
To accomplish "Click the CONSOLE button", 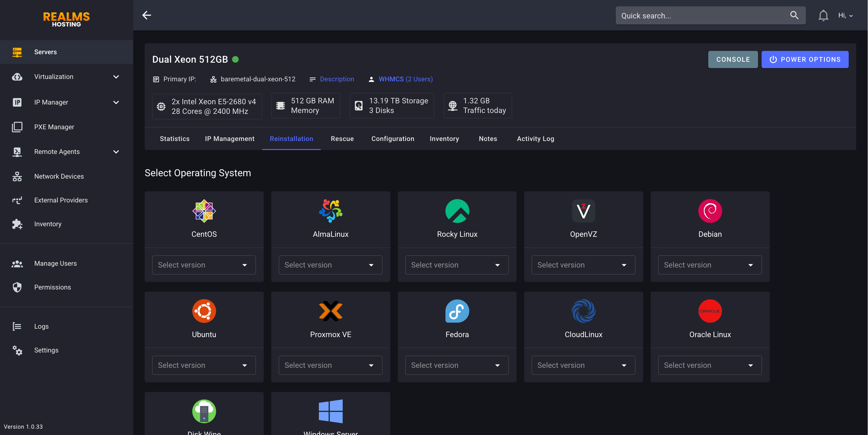I will coord(733,60).
